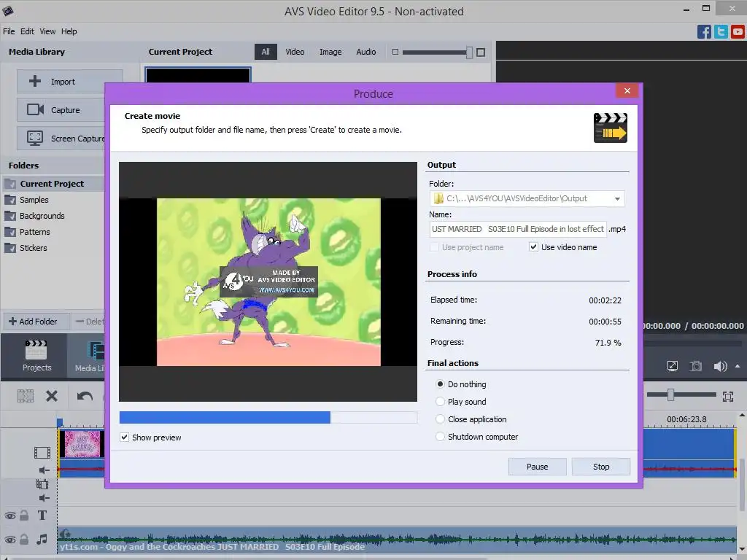The image size is (747, 560).
Task: Click the Pause button
Action: point(537,467)
